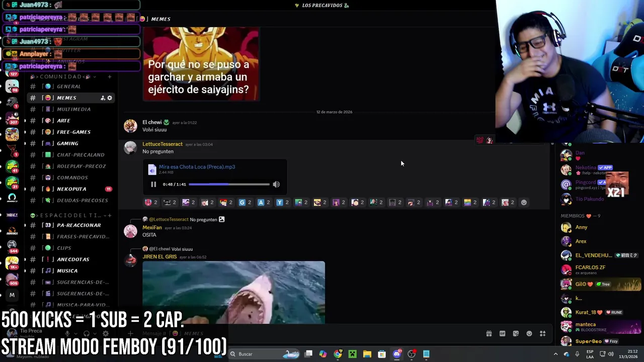This screenshot has height=362, width=644.
Task: Show hidden system tray icons
Action: pos(555,354)
